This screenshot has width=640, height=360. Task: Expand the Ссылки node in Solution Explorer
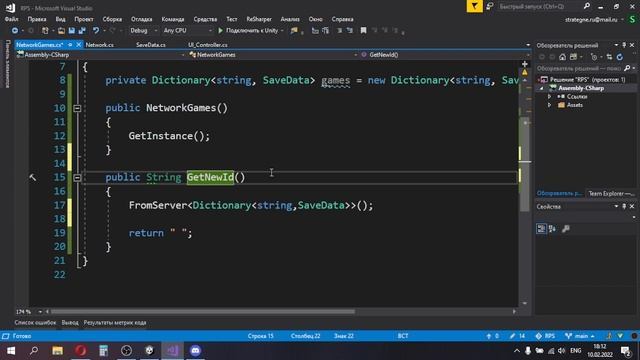point(549,97)
